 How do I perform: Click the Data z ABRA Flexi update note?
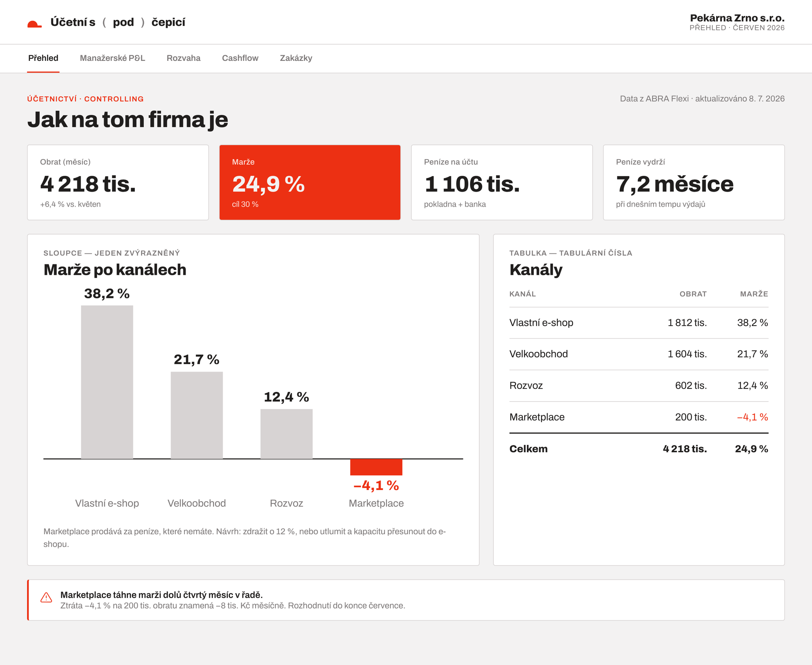[x=702, y=99]
